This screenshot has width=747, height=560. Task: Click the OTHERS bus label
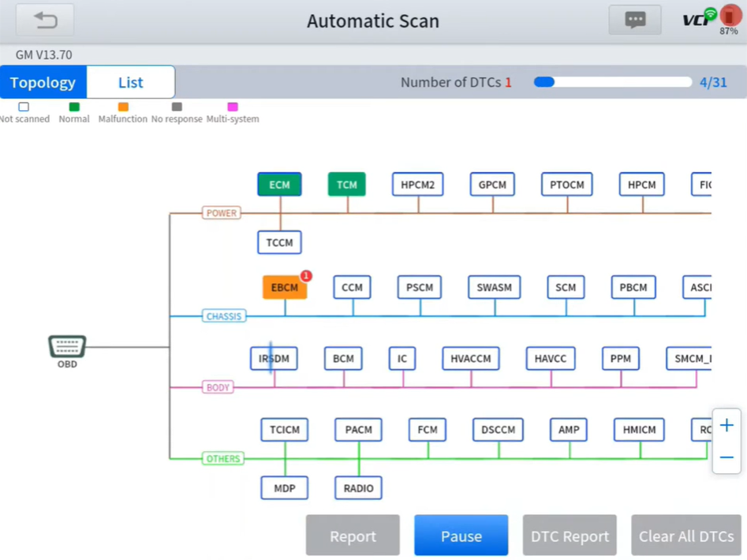tap(223, 458)
